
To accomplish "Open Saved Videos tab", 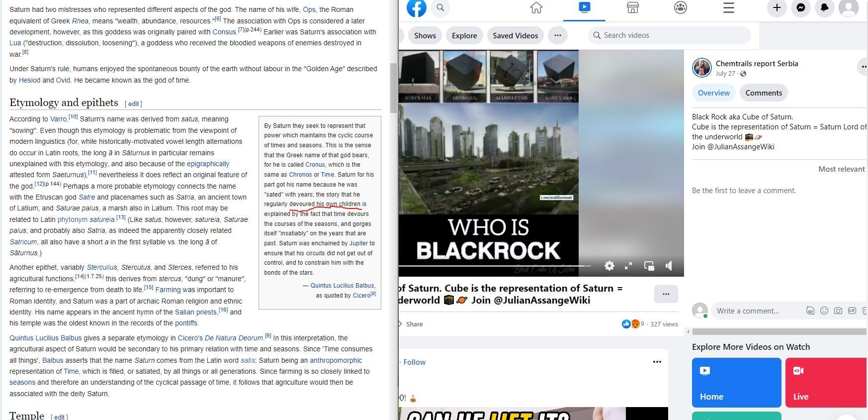I will 516,35.
